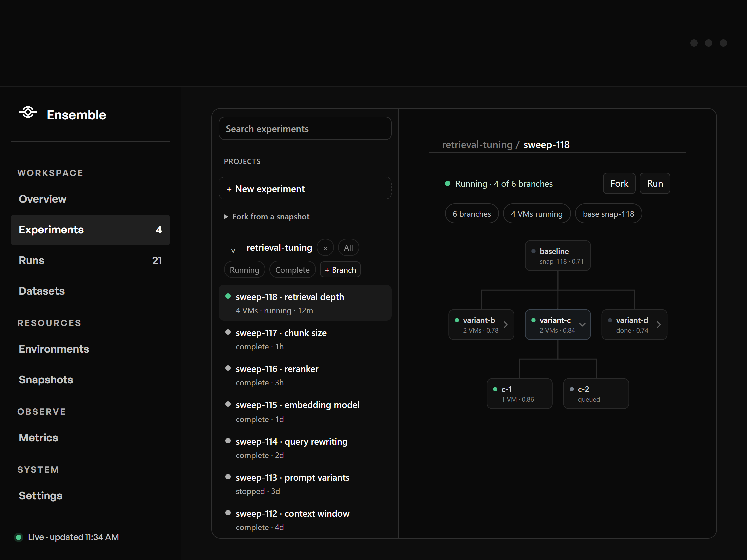Open Datasets in the sidebar
The height and width of the screenshot is (560, 747).
90,291
